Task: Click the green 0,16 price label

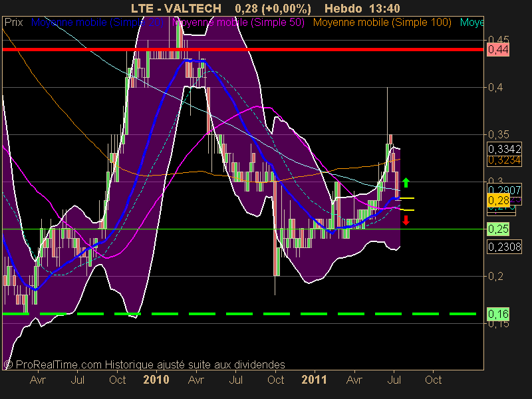Action: pyautogui.click(x=497, y=314)
